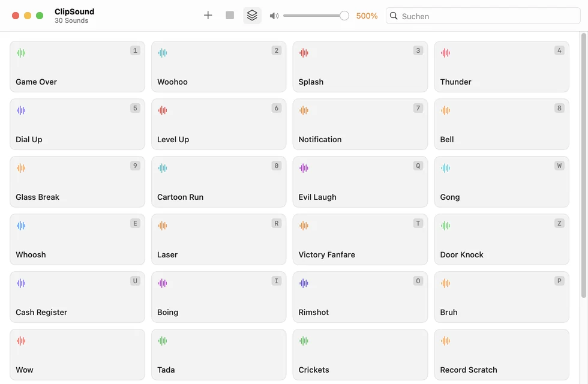
Task: Click the cyan waveform icon on Gong
Action: pyautogui.click(x=445, y=168)
